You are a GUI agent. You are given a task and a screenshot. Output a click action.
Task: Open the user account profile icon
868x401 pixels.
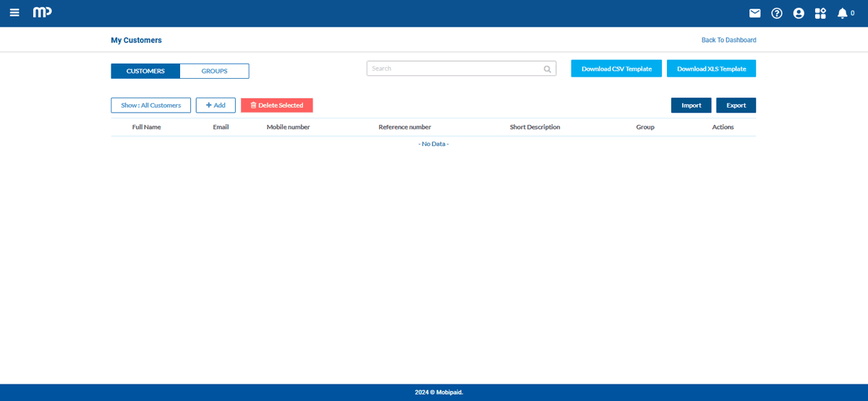pos(799,13)
